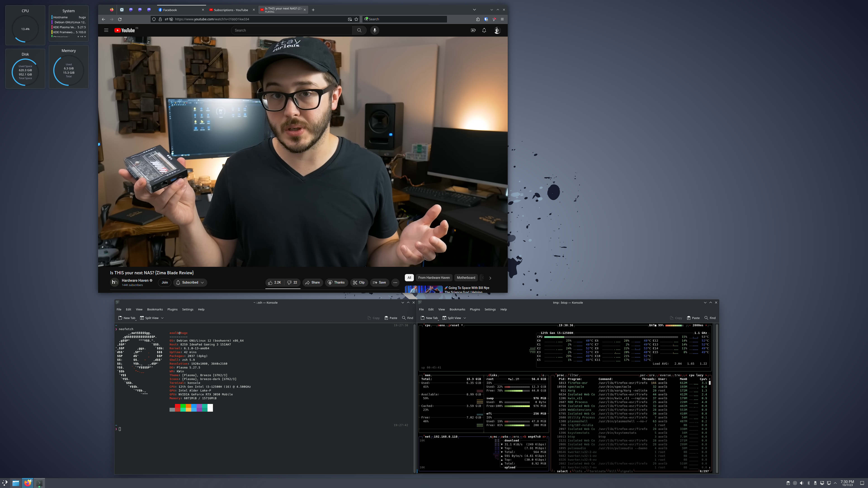Select the All filter chip
868x488 pixels.
[409, 277]
